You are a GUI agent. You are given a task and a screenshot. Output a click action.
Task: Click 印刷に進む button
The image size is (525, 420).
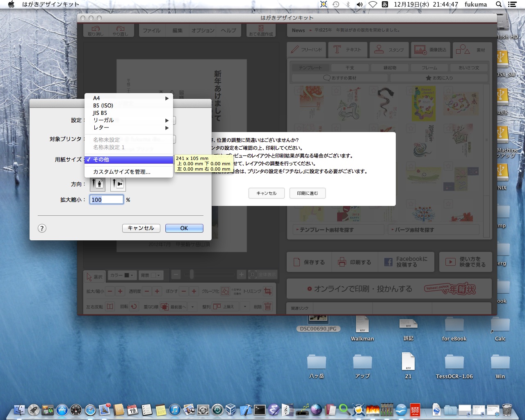point(307,193)
